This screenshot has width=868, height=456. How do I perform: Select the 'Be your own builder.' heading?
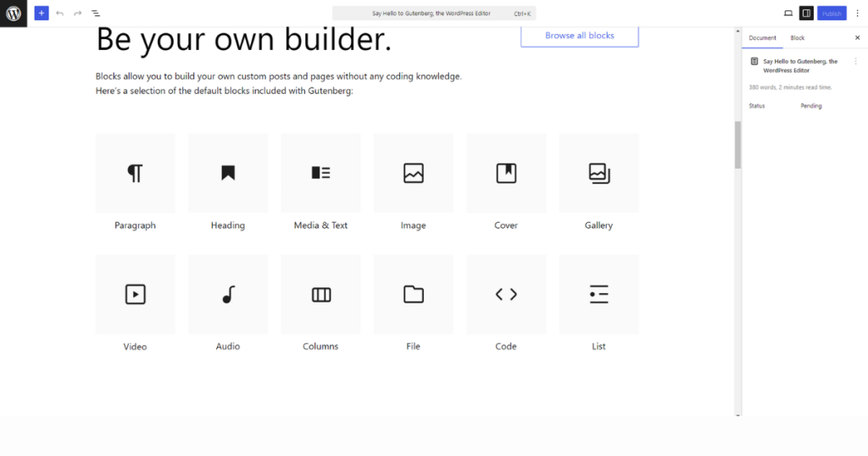click(243, 40)
